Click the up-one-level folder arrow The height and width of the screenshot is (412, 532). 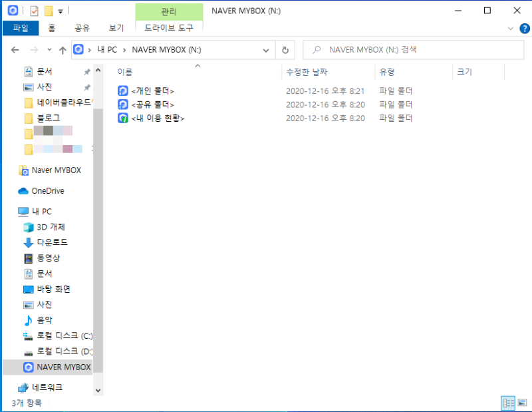coord(63,49)
